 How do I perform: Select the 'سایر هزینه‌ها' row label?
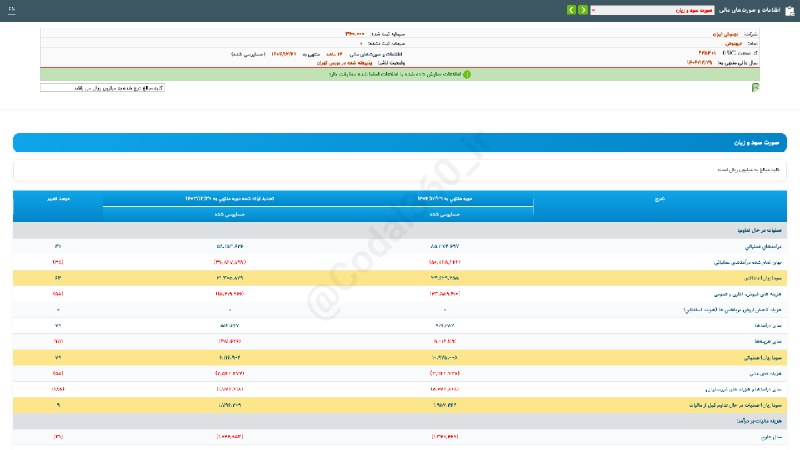coord(768,341)
